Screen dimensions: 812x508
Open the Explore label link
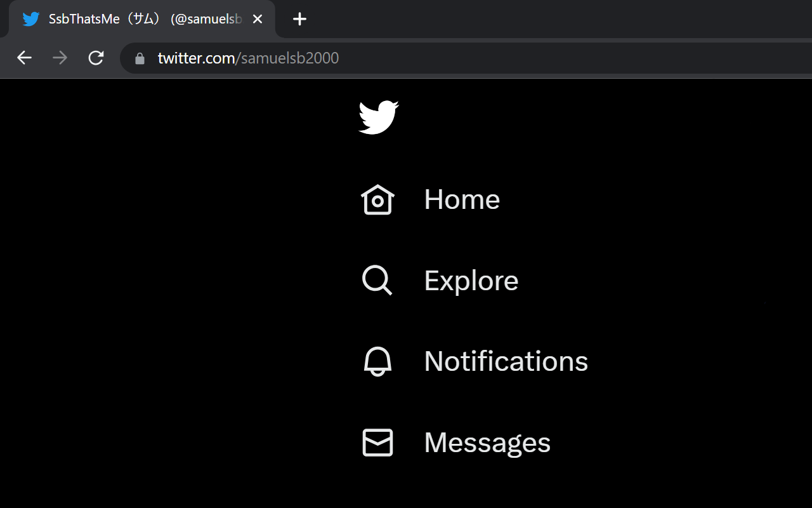tap(471, 280)
